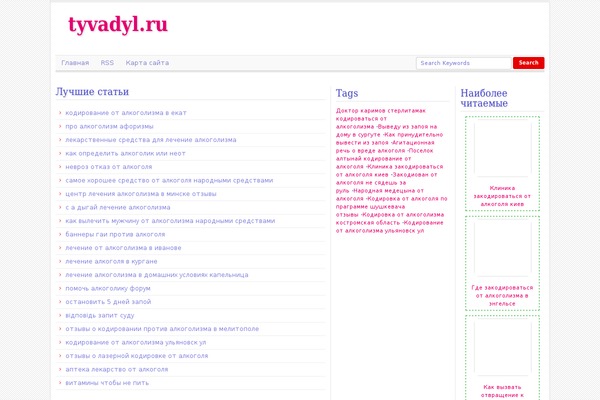Focus the Search Keywords input field
600x400 pixels.
click(x=464, y=63)
